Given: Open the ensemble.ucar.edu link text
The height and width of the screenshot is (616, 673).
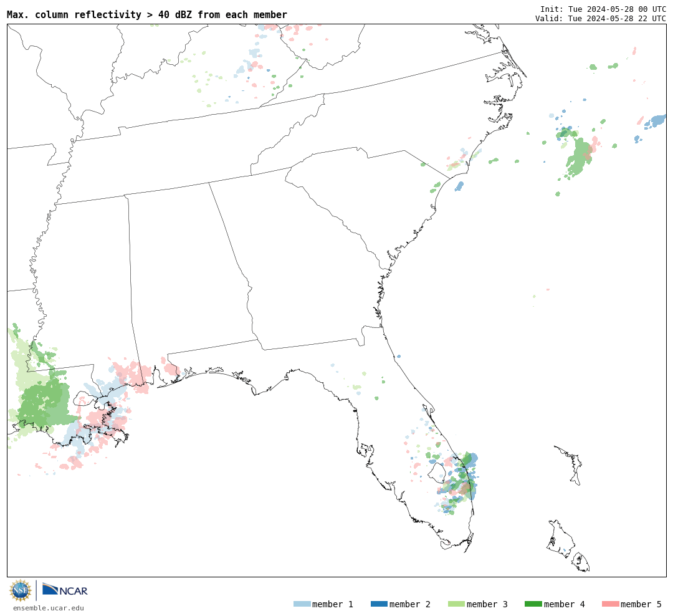Looking at the screenshot, I should (x=49, y=608).
